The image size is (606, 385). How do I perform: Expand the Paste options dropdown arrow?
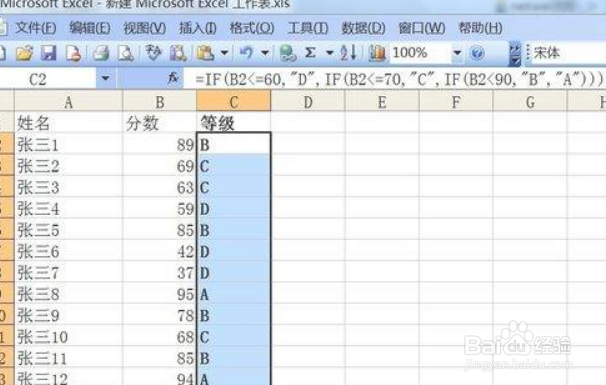[224, 53]
